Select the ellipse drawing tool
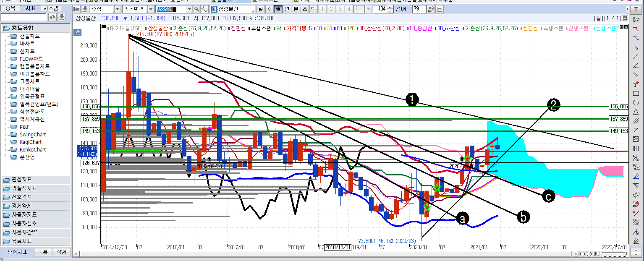644x261 pixels. tap(636, 102)
